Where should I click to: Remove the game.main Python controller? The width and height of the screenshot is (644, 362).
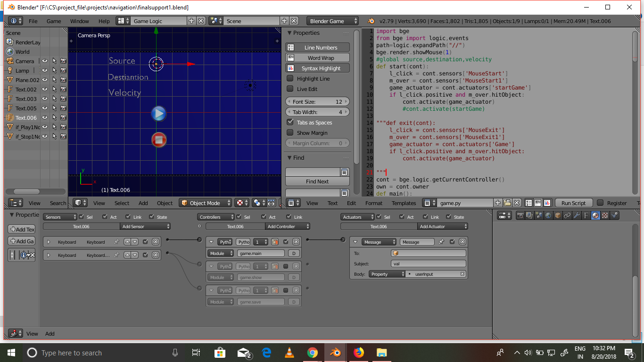pos(296,242)
